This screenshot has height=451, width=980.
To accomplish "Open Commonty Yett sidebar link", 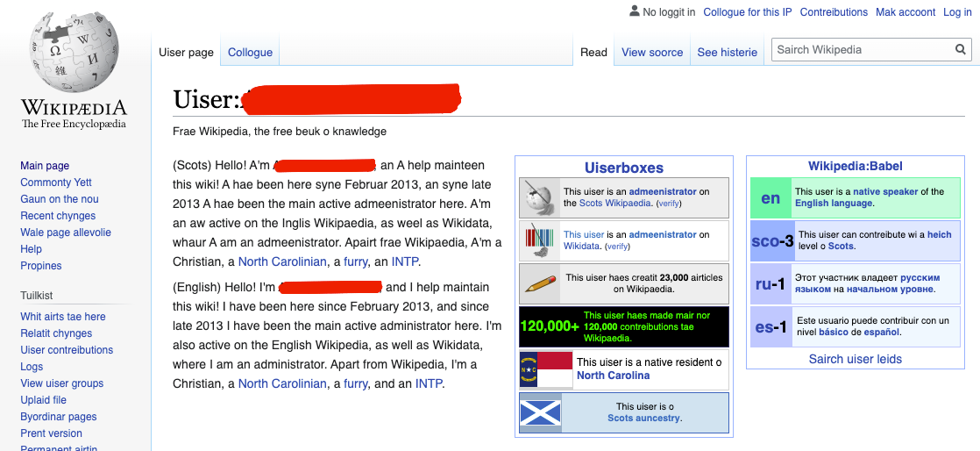I will 56,182.
